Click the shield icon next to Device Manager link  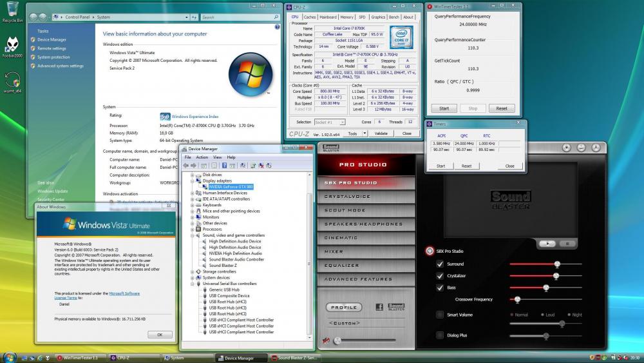tap(33, 40)
